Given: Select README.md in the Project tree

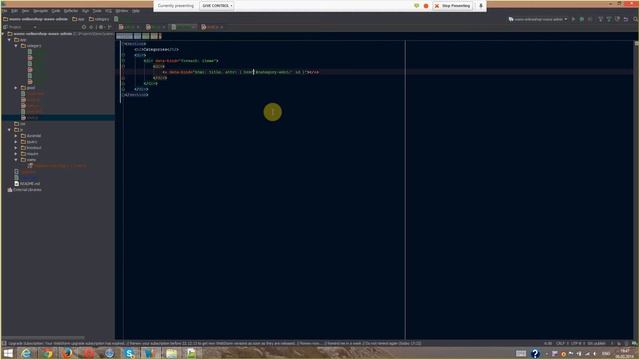Looking at the screenshot, I should coord(27,184).
